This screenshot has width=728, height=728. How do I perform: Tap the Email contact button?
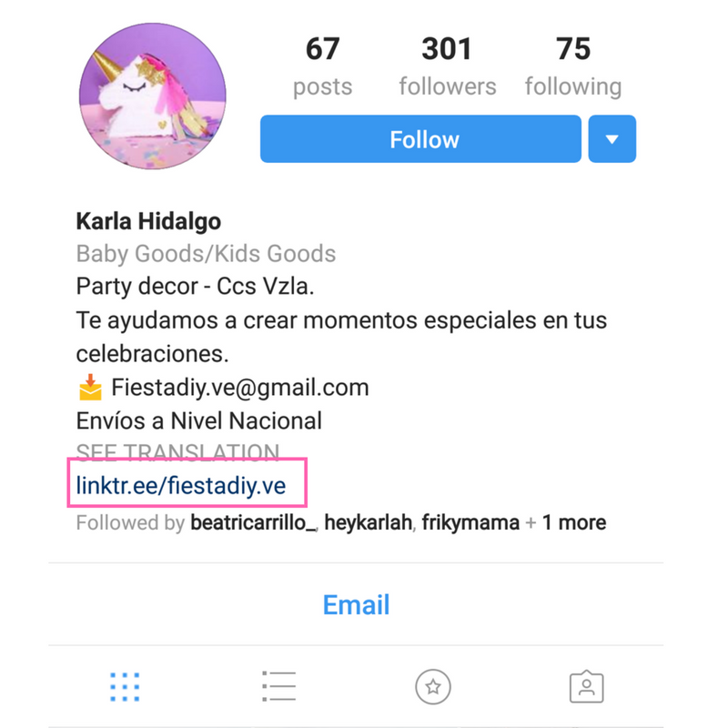pyautogui.click(x=356, y=604)
